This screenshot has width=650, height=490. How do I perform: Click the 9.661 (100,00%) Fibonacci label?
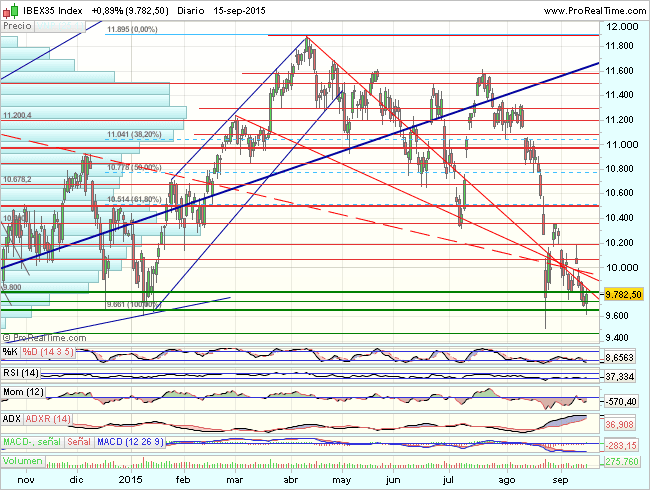pos(133,305)
